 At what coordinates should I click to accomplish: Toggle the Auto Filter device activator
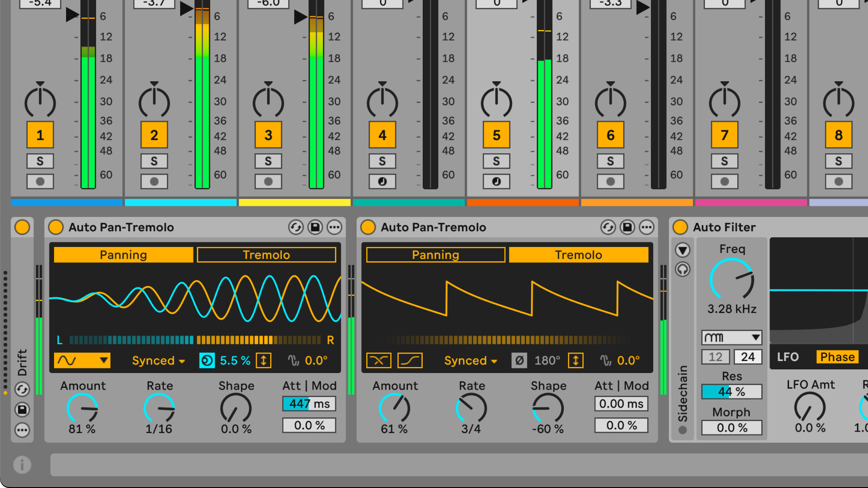tap(680, 227)
